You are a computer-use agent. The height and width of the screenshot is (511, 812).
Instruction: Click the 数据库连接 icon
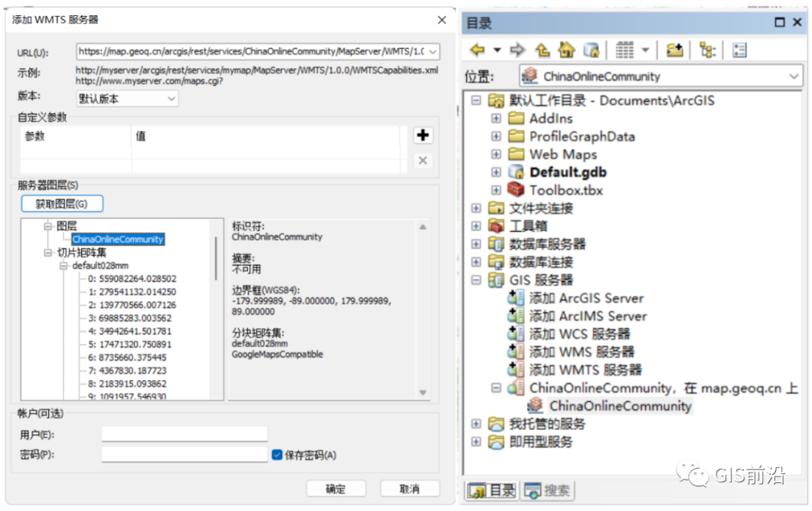tap(496, 262)
